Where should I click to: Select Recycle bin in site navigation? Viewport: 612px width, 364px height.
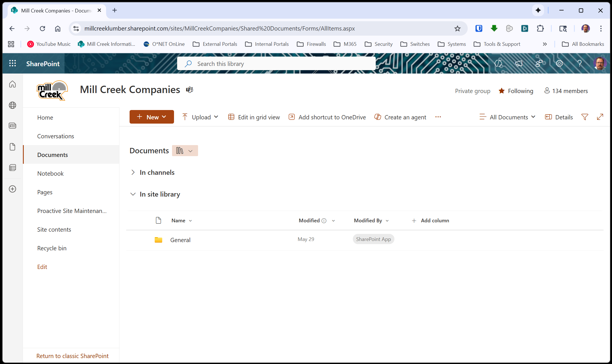[52, 248]
